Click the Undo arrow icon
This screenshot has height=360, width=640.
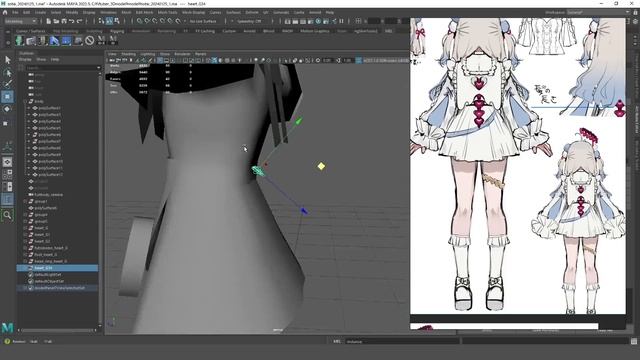(x=72, y=21)
